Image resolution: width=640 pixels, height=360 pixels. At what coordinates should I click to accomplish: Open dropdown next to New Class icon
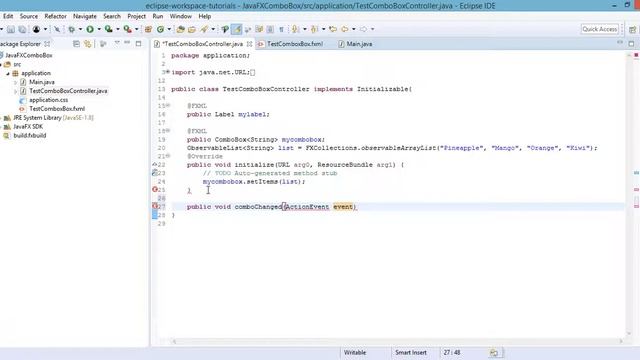(x=169, y=29)
